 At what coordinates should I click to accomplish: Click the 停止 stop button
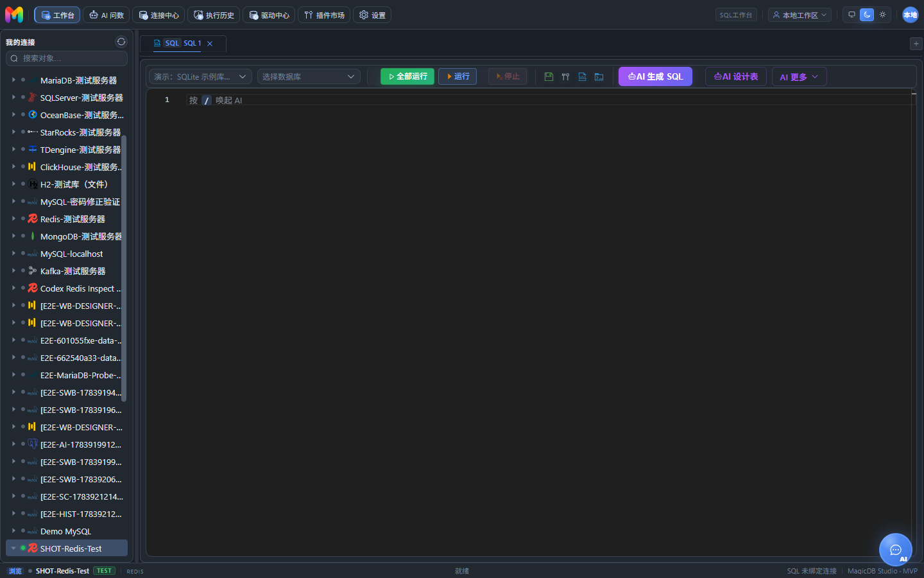[508, 76]
